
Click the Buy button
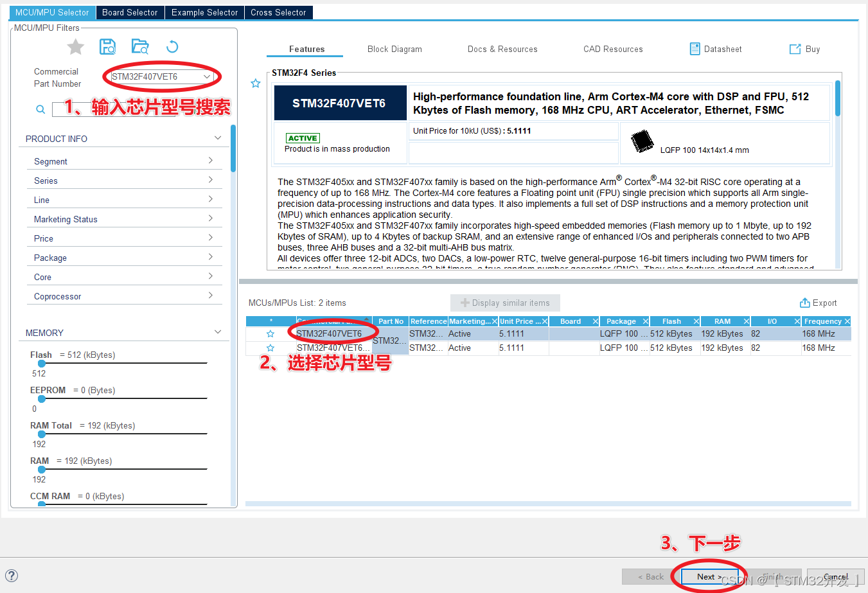tap(804, 49)
